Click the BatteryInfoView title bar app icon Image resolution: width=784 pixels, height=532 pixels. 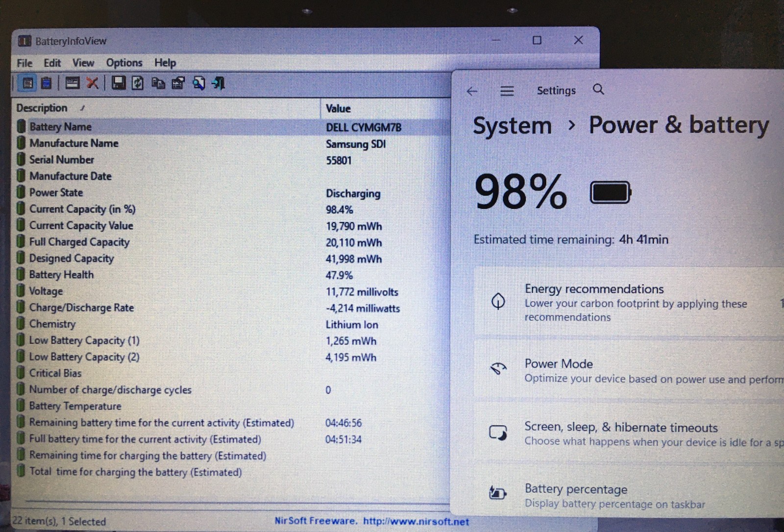(x=24, y=41)
